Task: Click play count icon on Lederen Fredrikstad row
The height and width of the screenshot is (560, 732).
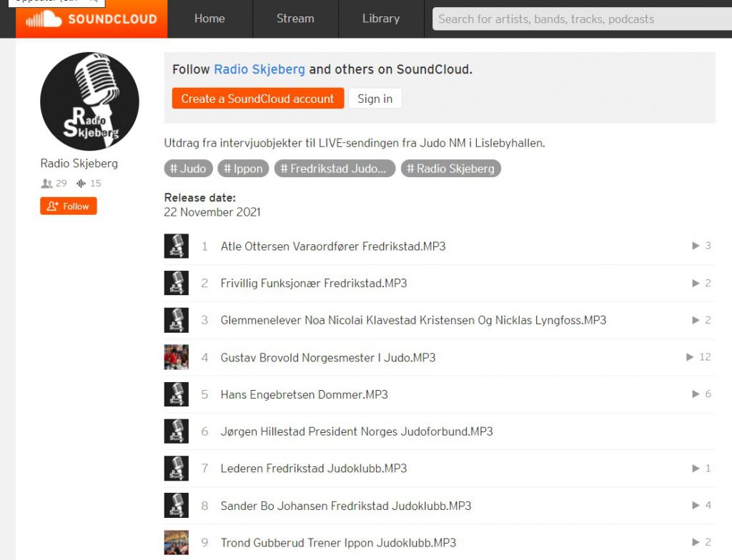Action: tap(696, 468)
